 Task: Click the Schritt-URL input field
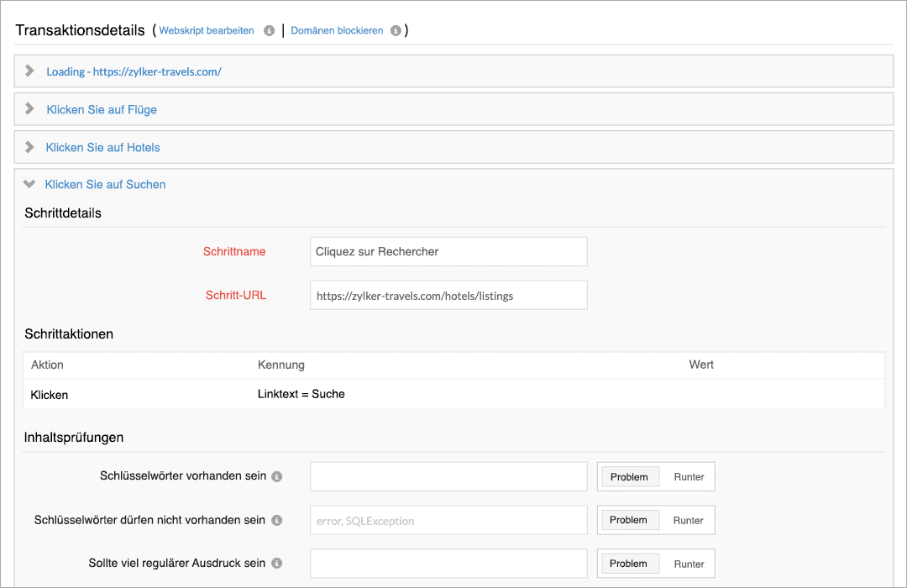448,295
